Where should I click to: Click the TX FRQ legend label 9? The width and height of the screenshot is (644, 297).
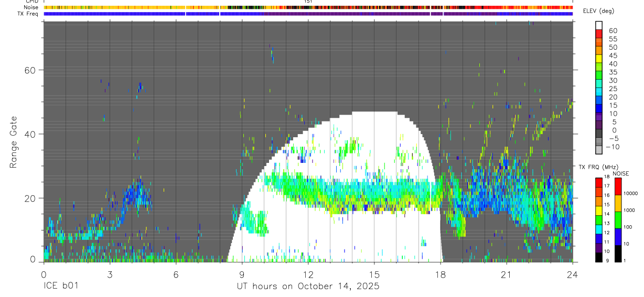click(x=607, y=260)
